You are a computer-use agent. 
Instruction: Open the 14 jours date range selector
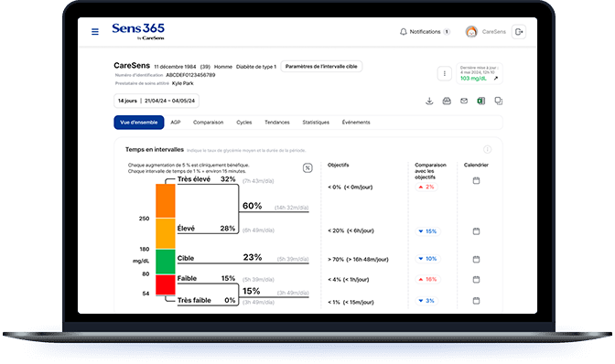pyautogui.click(x=156, y=101)
